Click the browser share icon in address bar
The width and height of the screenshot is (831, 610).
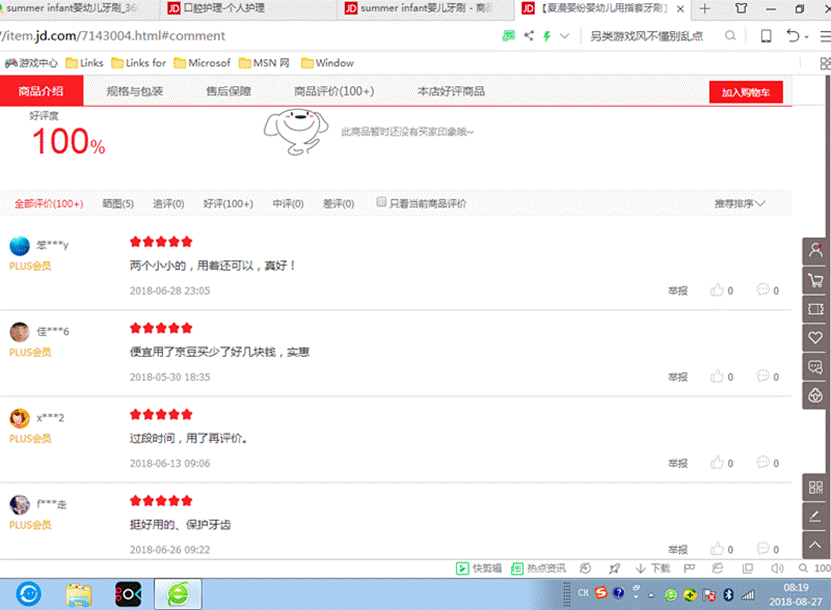(528, 36)
